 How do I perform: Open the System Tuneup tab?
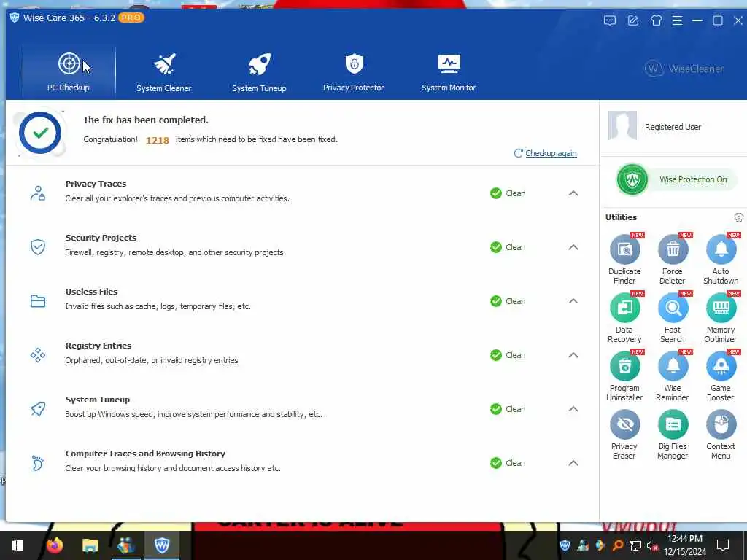coord(259,72)
